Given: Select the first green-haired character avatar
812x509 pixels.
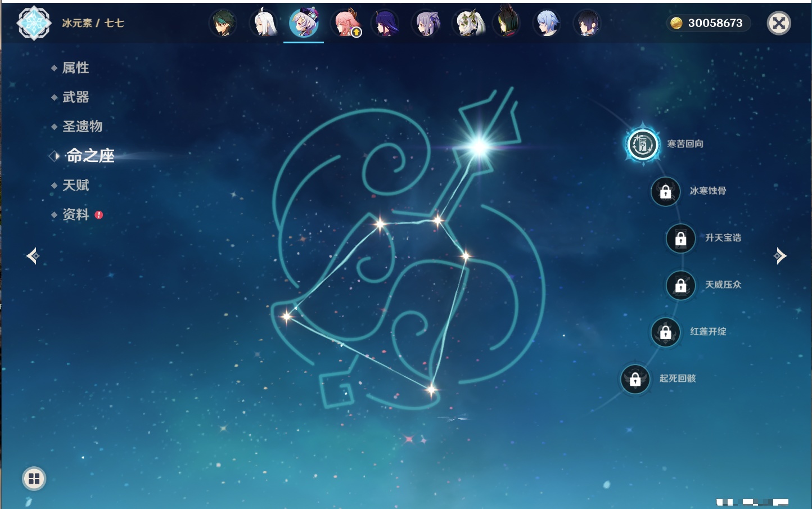Looking at the screenshot, I should click(x=223, y=24).
